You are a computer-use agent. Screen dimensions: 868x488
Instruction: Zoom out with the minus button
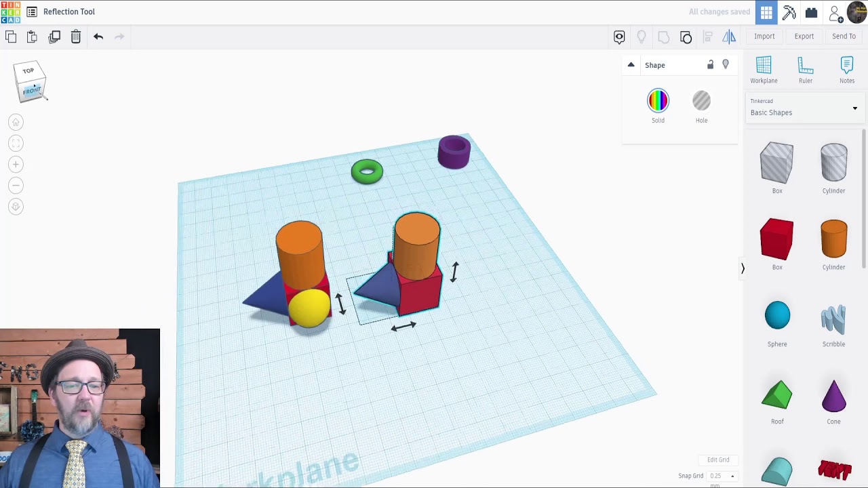coord(16,185)
